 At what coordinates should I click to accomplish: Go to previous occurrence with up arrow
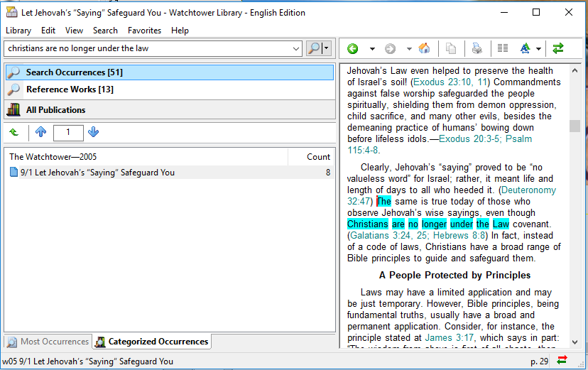coord(40,132)
